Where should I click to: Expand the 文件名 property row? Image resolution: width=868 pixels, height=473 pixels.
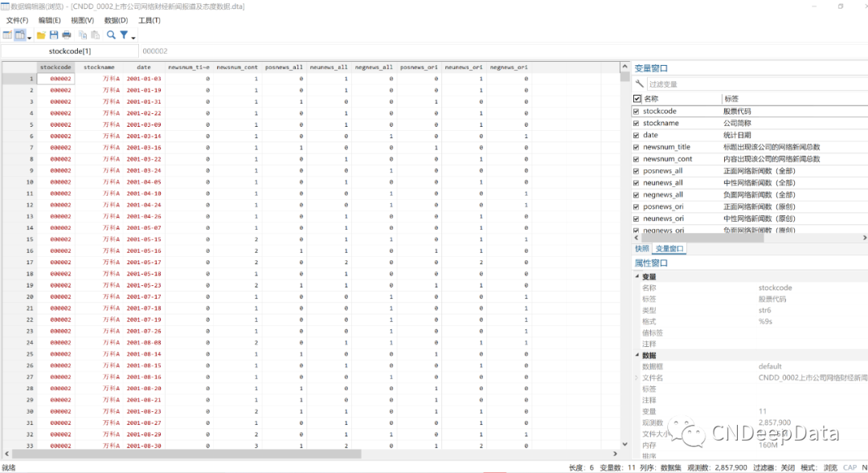click(x=637, y=378)
